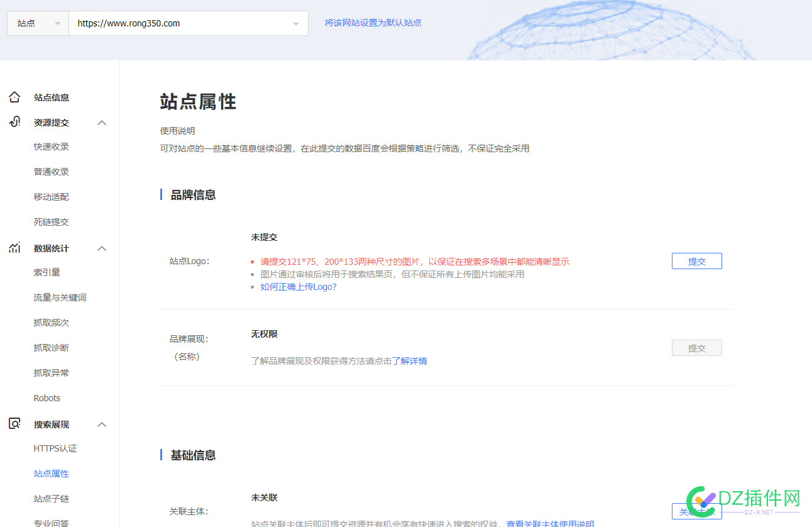Click the disabled 品牌展现 提交 button
Screen dimensions: 812x527
(x=696, y=348)
